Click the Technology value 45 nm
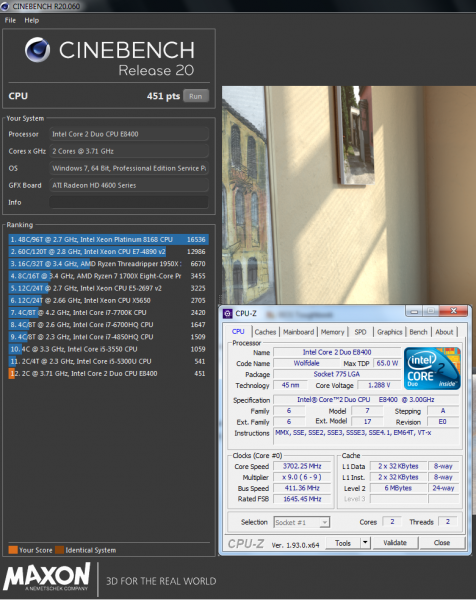Screen dimensions: 476x600 click(290, 385)
